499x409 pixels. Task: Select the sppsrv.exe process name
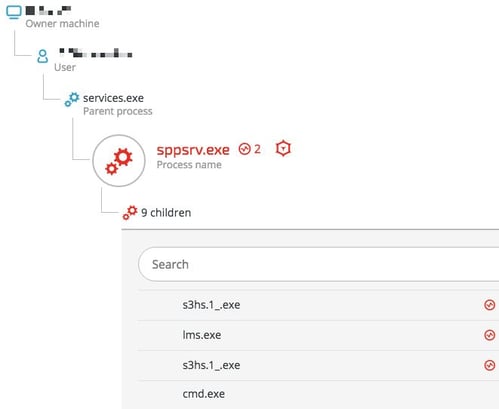[193, 150]
